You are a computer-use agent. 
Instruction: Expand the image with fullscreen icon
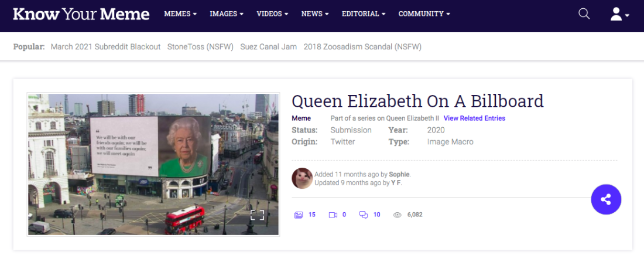pos(258,215)
